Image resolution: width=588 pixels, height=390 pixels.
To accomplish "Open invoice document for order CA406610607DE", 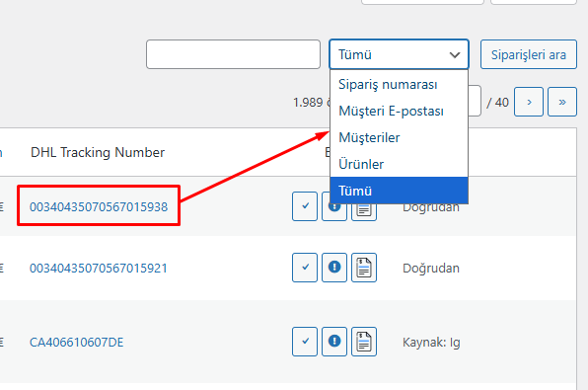I will [364, 342].
